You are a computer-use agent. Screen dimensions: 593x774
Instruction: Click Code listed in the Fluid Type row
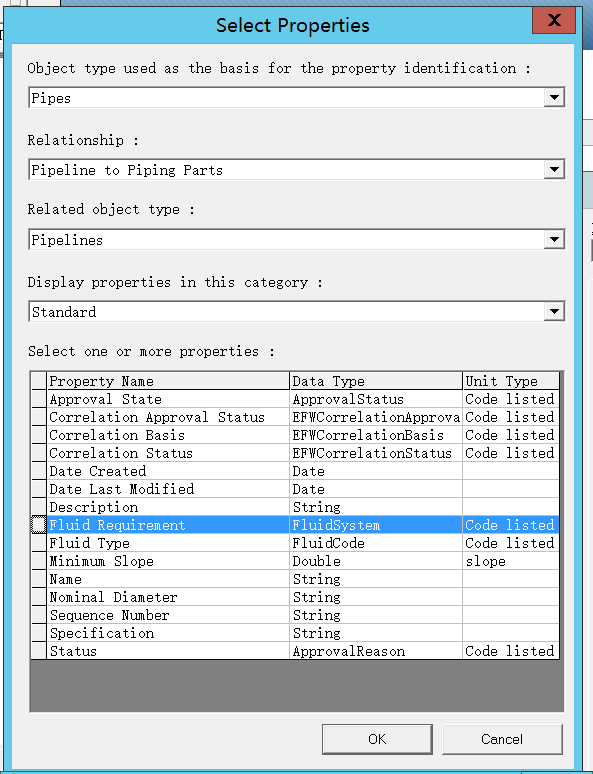(511, 543)
